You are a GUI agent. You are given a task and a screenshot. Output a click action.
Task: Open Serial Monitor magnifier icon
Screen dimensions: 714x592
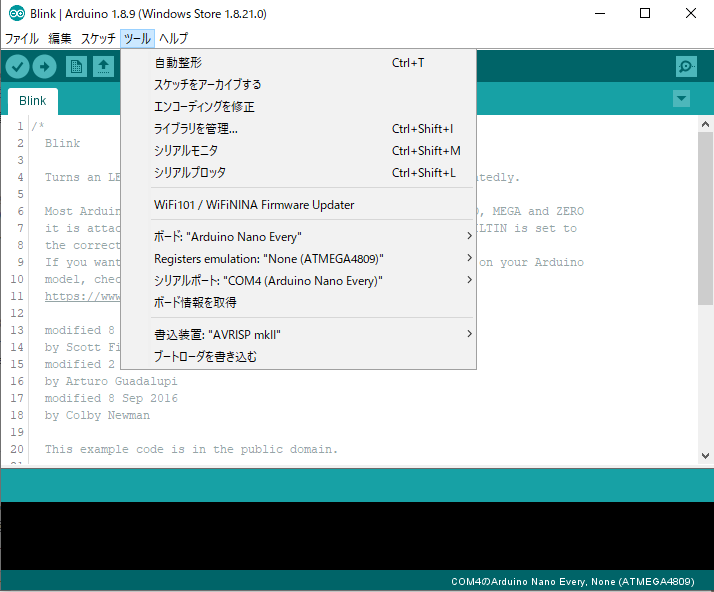pos(686,67)
